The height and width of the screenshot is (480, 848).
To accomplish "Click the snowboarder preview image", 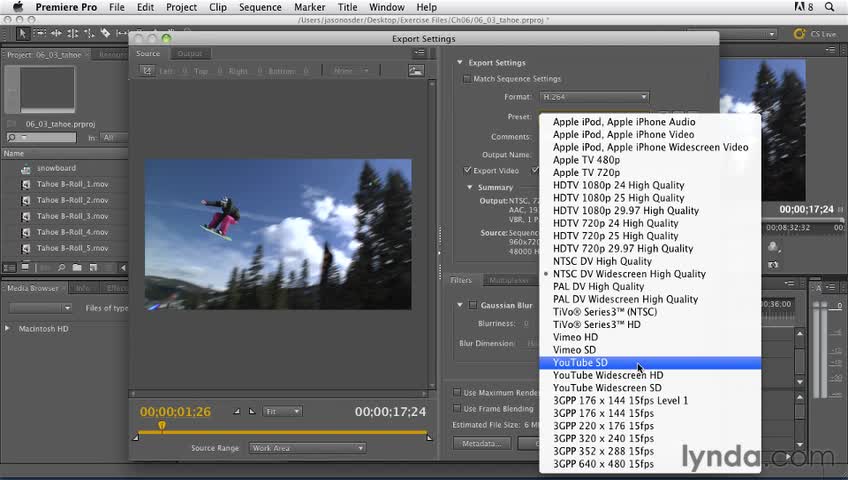I will coord(278,234).
